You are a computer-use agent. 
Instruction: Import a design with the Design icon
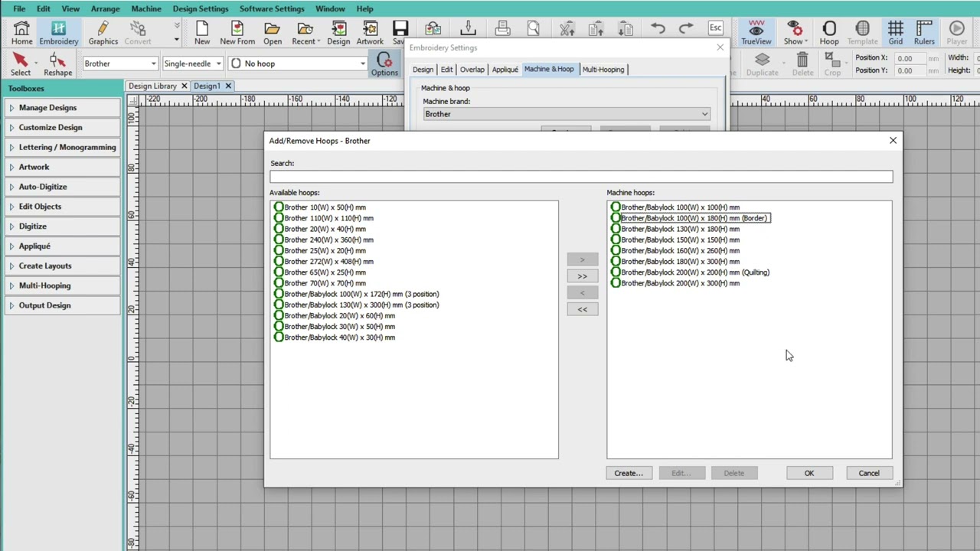[338, 33]
